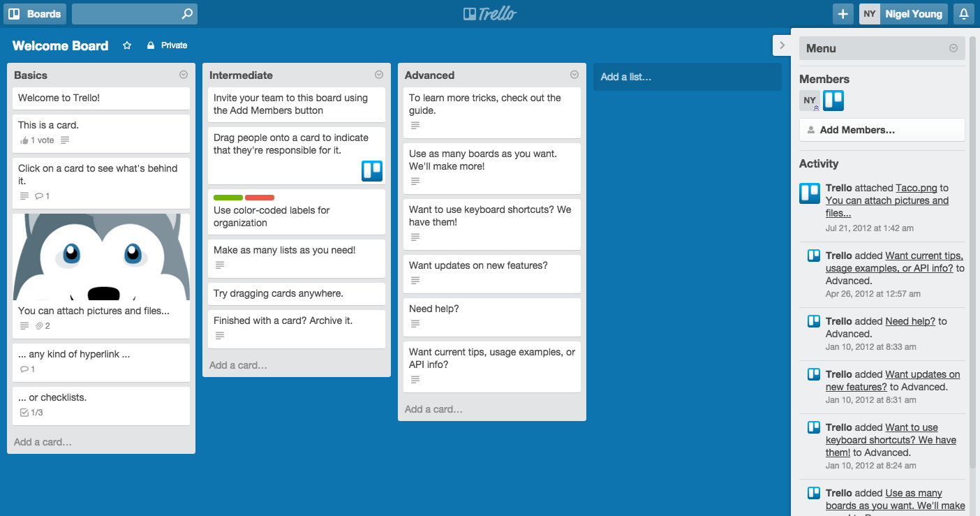Click Add a card… in Basics list

(x=43, y=442)
